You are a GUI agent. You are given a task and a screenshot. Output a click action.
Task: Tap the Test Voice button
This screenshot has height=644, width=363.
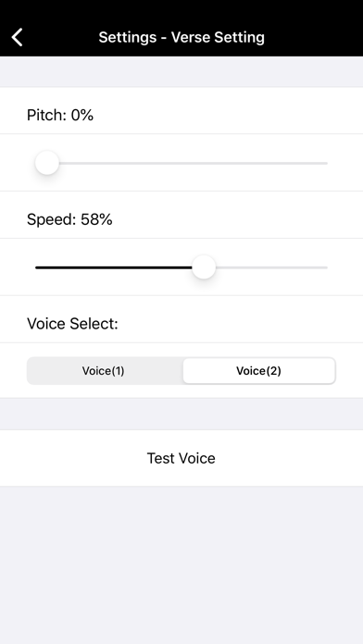coord(181,458)
